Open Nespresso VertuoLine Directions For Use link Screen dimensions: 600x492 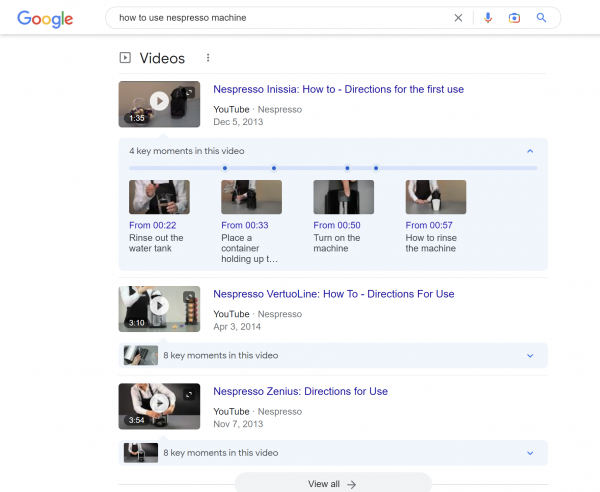334,294
